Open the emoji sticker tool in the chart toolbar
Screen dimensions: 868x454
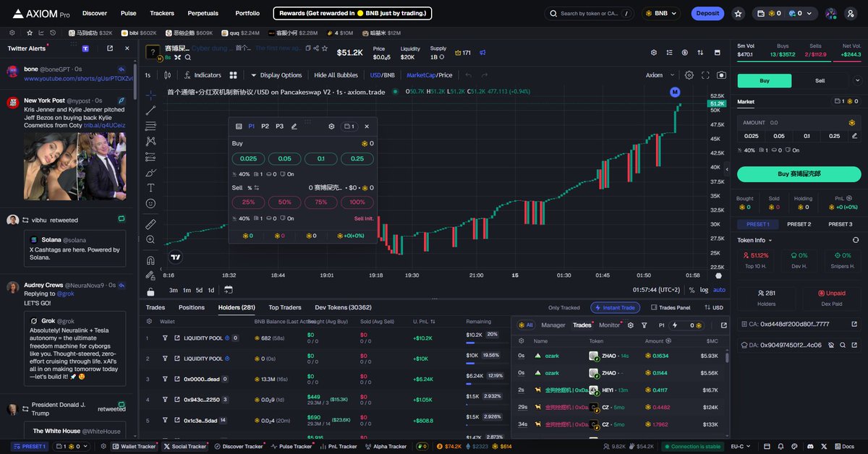[150, 204]
